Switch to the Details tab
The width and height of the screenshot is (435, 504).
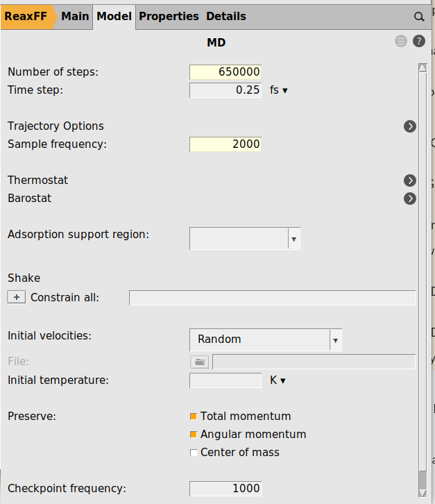click(225, 16)
